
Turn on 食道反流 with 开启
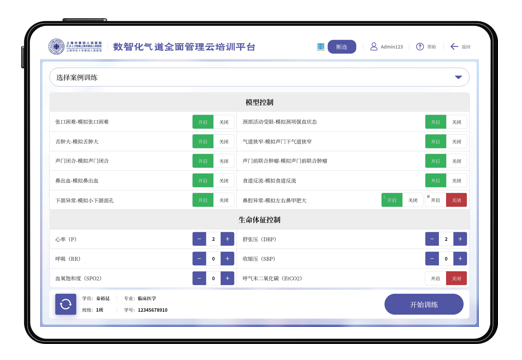point(436,181)
